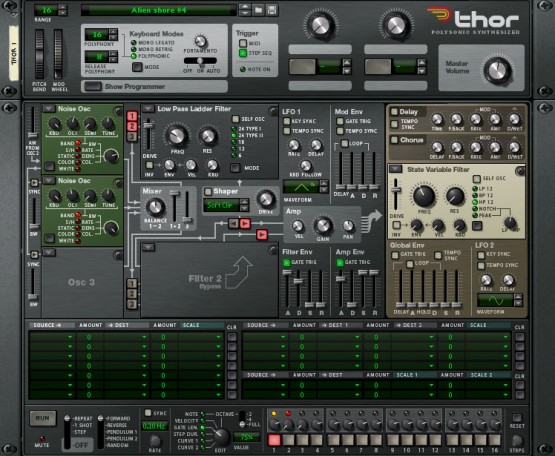Click the Amp Pan knob
The height and width of the screenshot is (456, 555).
tap(348, 226)
